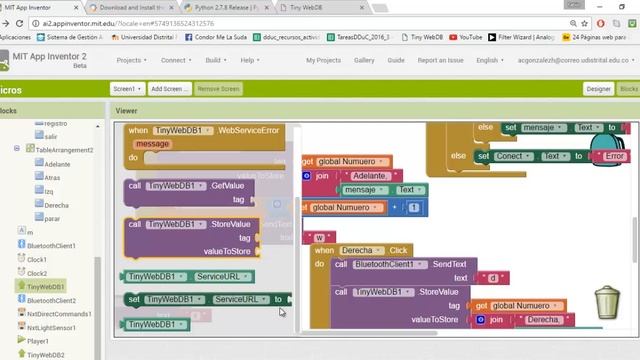Select the NxtDirectCommands1 component
Viewport: 640px width, 360px height.
[54, 313]
